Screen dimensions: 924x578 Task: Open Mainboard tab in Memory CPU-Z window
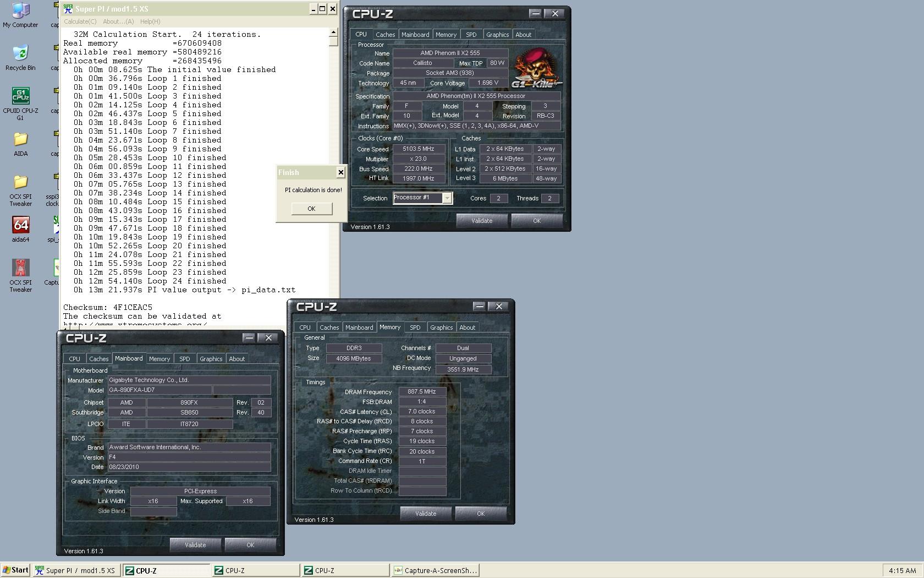click(x=359, y=327)
